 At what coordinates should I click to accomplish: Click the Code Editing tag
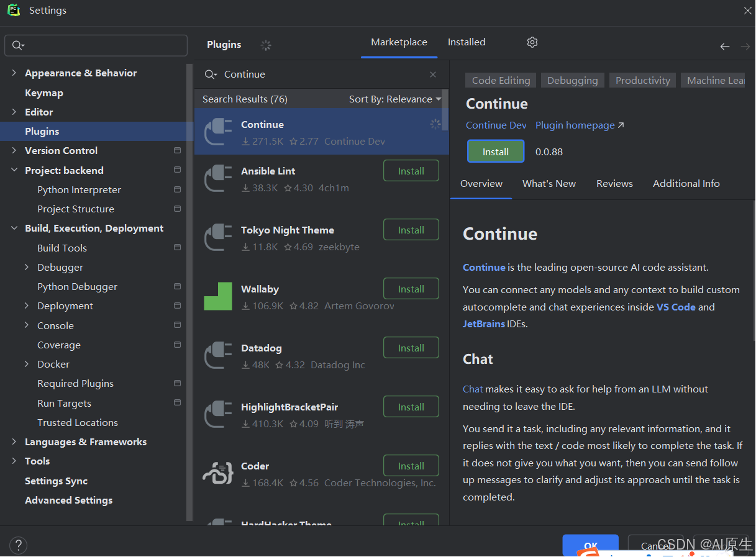(x=501, y=81)
